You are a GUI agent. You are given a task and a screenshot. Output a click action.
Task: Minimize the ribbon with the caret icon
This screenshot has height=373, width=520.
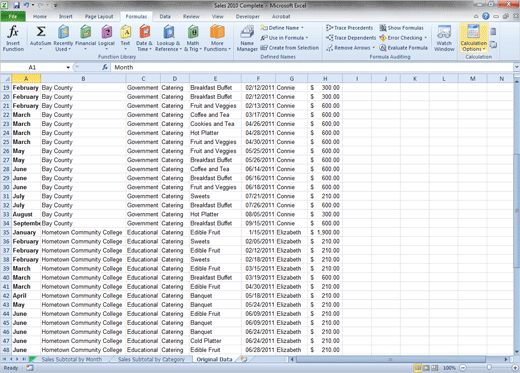coord(476,16)
